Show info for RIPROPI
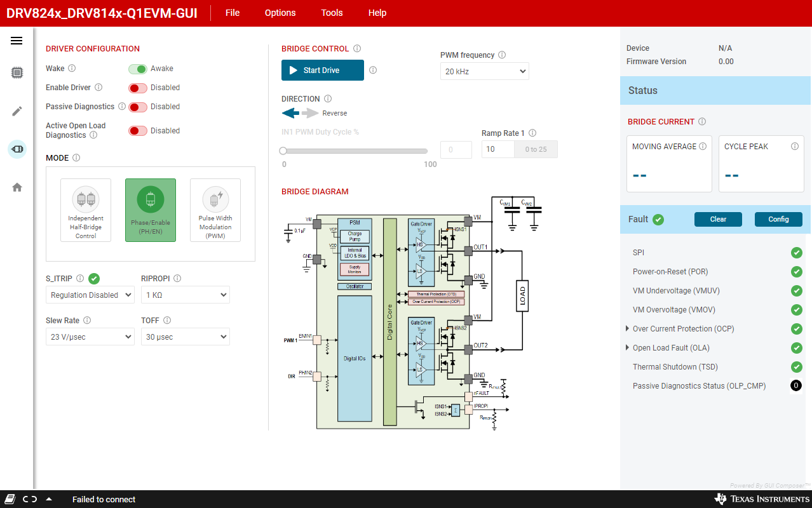The height and width of the screenshot is (508, 812). (177, 279)
